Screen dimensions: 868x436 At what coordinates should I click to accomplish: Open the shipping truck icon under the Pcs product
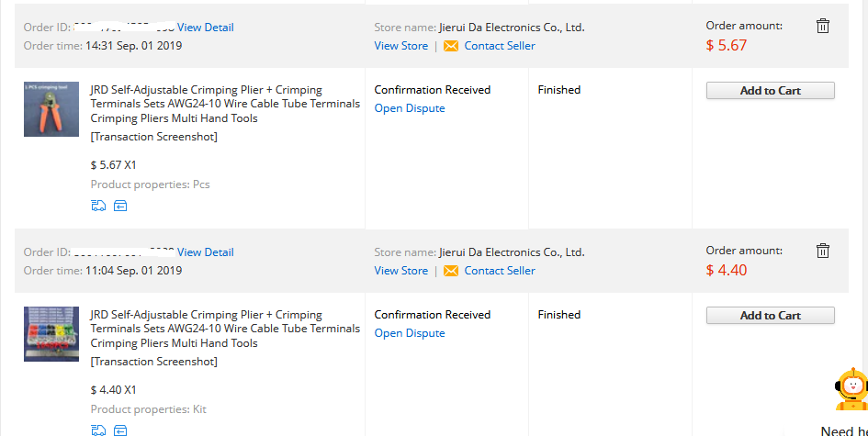tap(98, 206)
